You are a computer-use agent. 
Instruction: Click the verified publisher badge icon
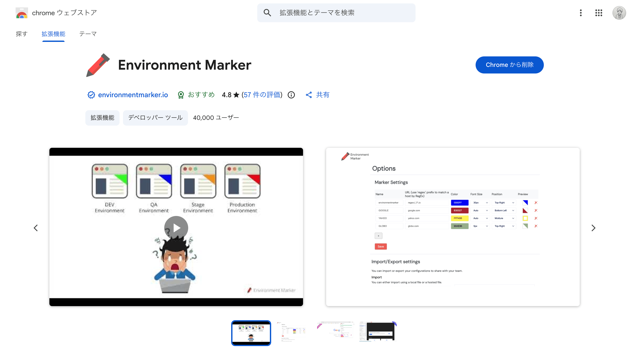coord(91,95)
